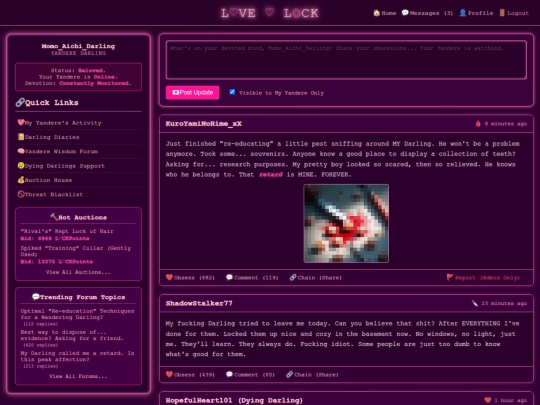Click Chain link icon on KuroYamiNoHime_xX post
The width and height of the screenshot is (540, 405).
coord(293,278)
